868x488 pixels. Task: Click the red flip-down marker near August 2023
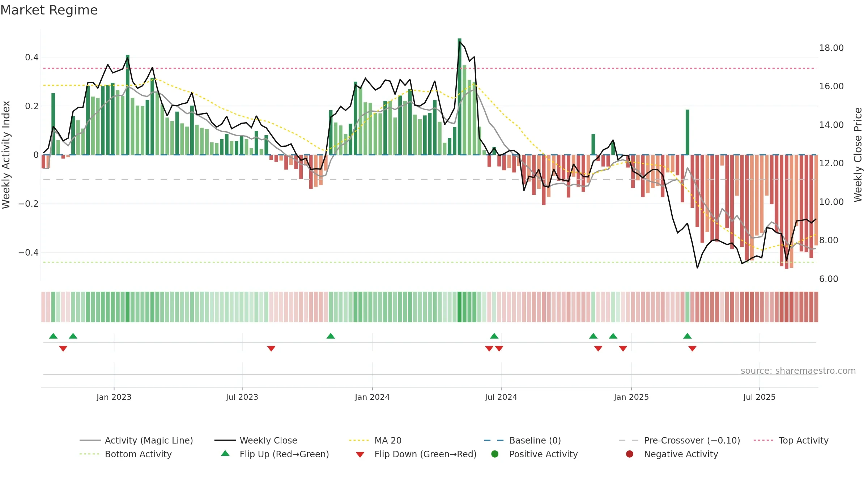(x=271, y=348)
